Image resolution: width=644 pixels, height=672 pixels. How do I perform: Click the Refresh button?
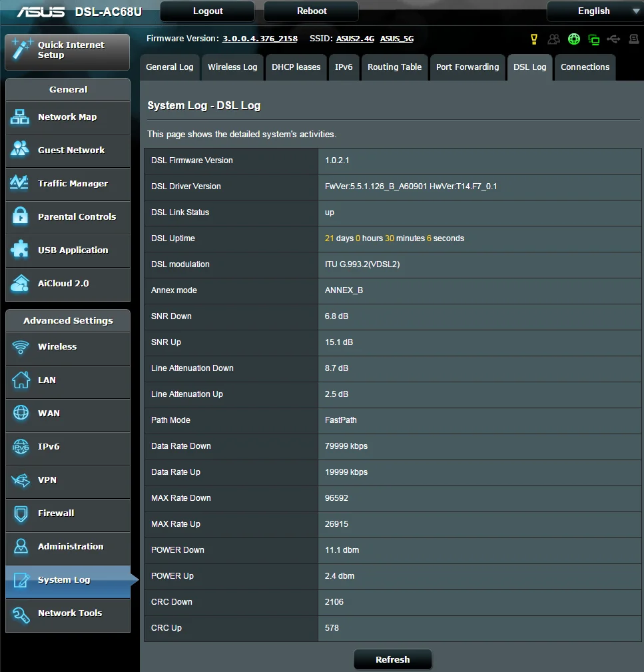392,659
